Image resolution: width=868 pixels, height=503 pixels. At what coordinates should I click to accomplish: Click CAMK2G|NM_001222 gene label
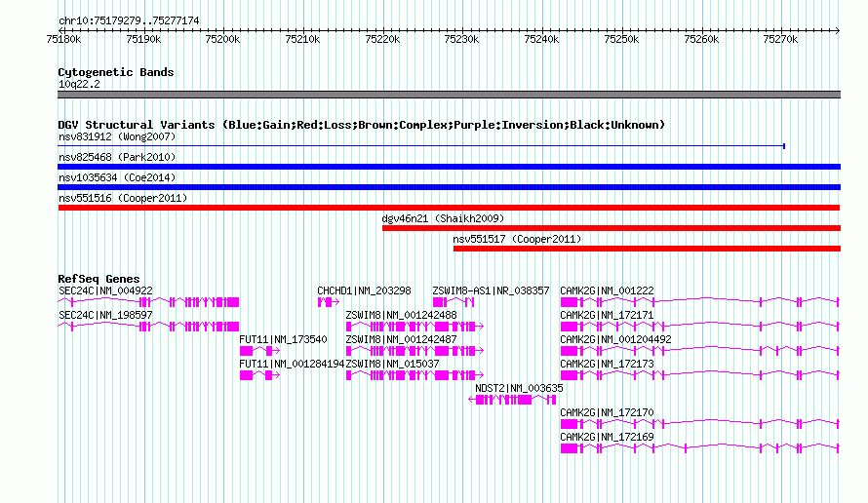[x=607, y=290]
